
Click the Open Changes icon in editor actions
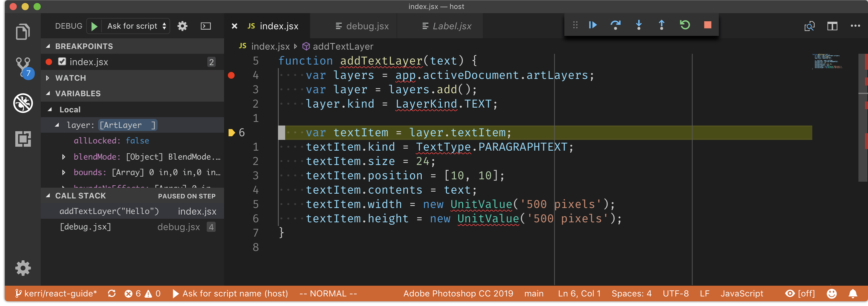[x=809, y=26]
